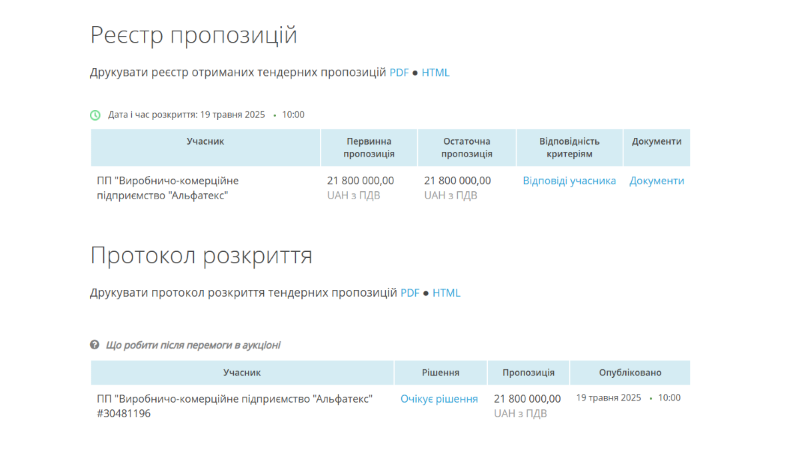
Task: Click proposal amount in protocol table
Action: tap(527, 399)
